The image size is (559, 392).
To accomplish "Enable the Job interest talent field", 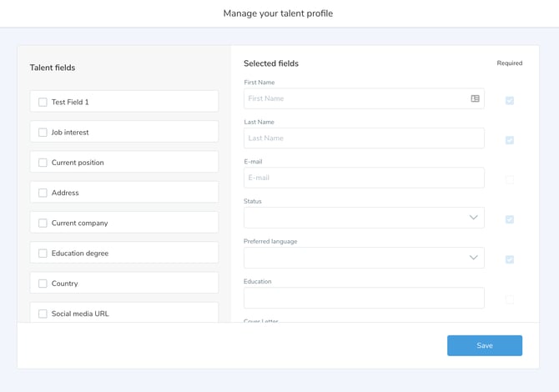I will (43, 133).
